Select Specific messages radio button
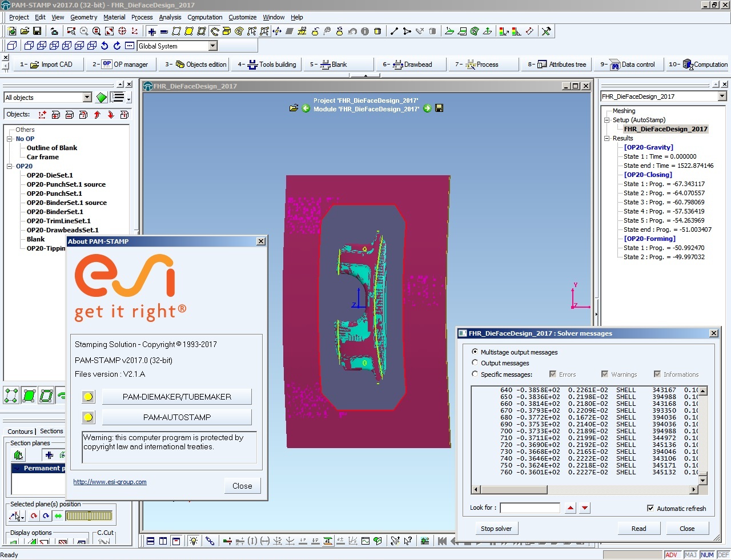Viewport: 731px width, 560px height. tap(475, 374)
